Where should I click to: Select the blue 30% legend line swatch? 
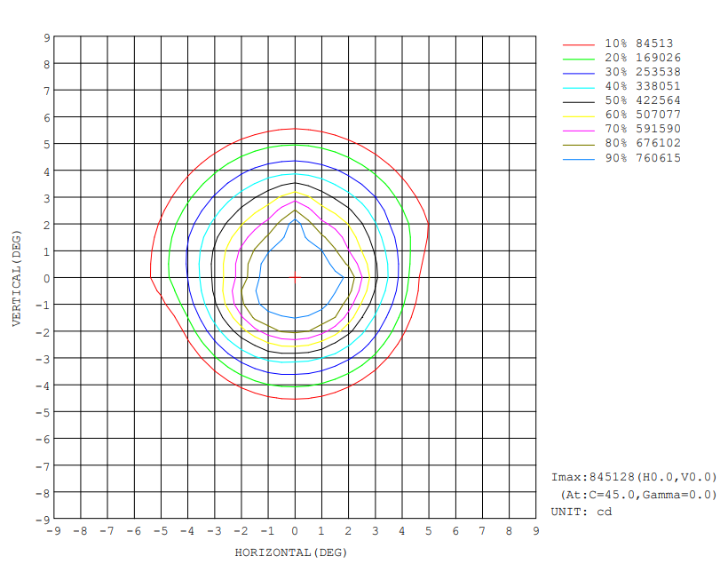[577, 72]
